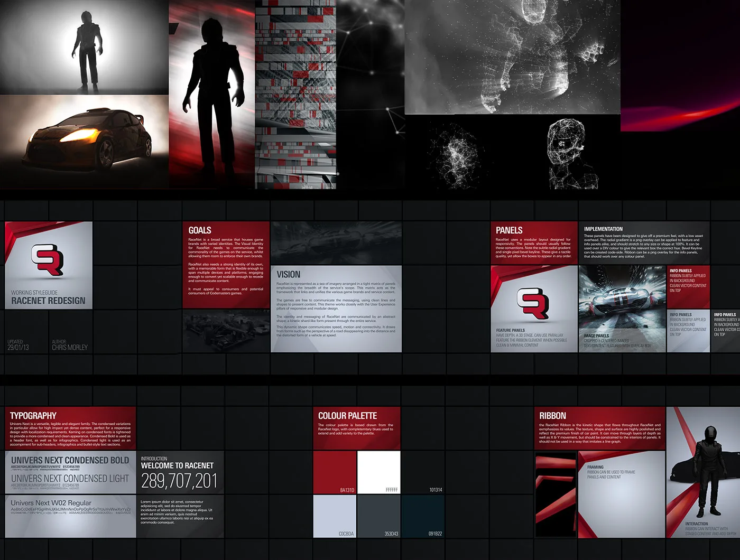The image size is (740, 560).
Task: Click the Univers Next W02 Regular sample
Action: point(51,503)
